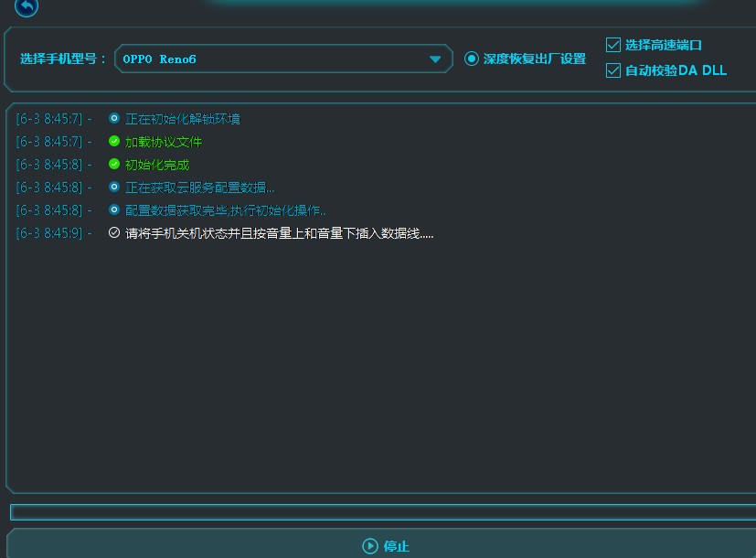Click the play icon beside 停止
Image resolution: width=756 pixels, height=558 pixels.
pos(370,546)
